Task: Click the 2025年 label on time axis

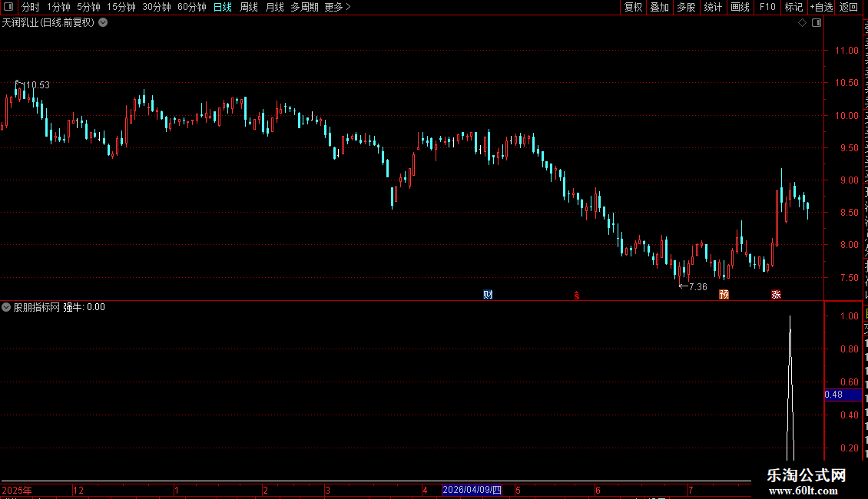Action: point(17,490)
